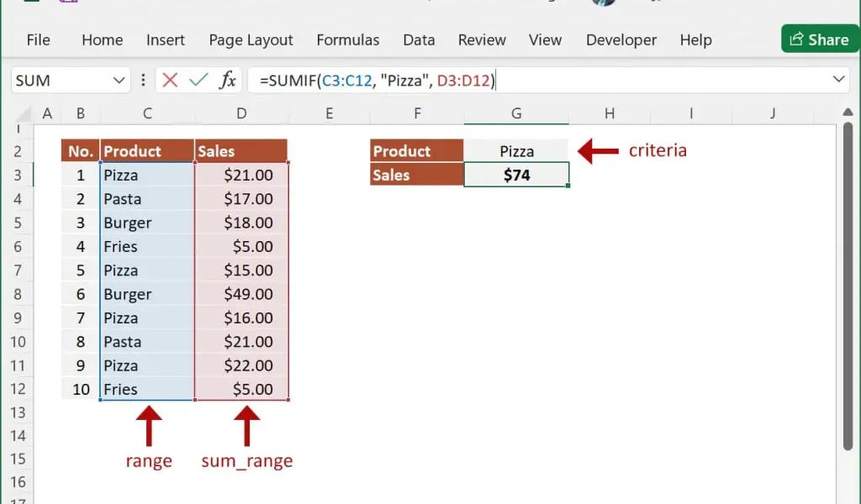Open the Developer tab
The height and width of the screenshot is (504, 861).
coord(621,39)
